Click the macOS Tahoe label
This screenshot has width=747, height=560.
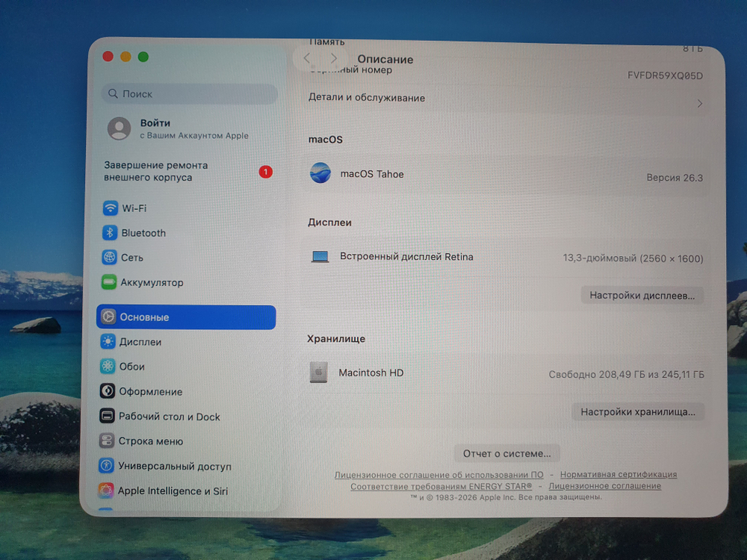(x=371, y=174)
